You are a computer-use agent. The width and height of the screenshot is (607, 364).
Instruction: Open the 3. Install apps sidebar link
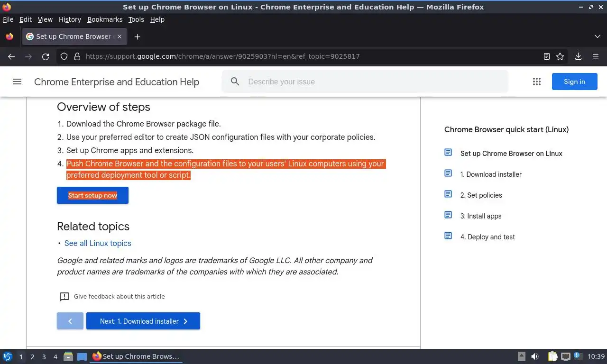tap(481, 216)
